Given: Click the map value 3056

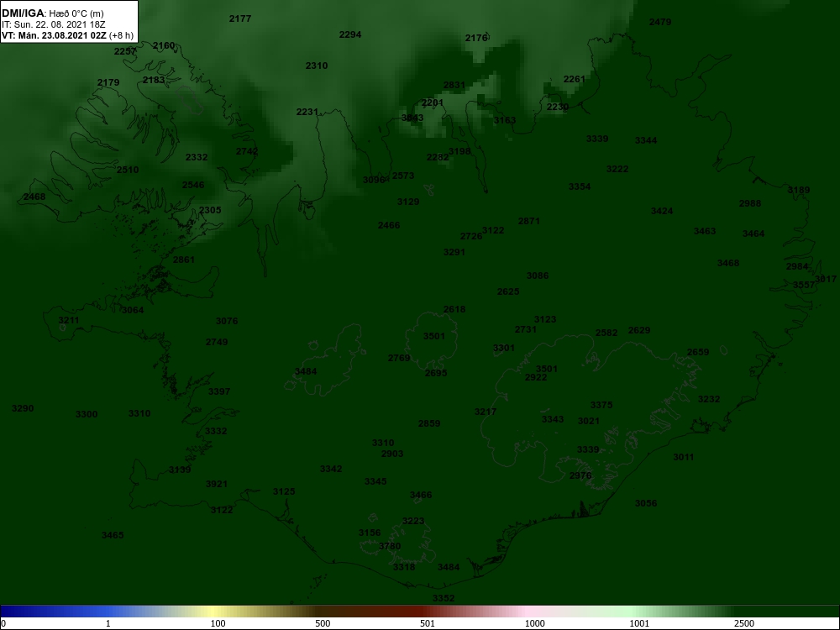Looking at the screenshot, I should click(x=646, y=503).
